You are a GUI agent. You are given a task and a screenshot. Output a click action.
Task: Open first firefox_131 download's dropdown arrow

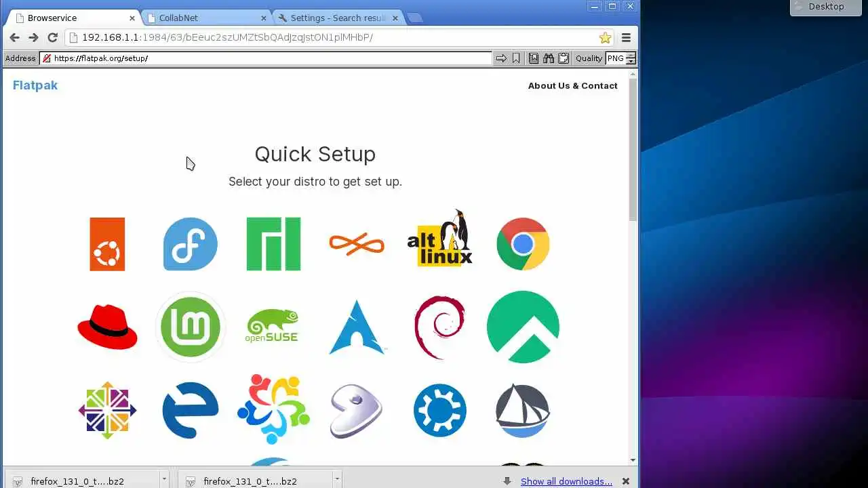coord(164,479)
